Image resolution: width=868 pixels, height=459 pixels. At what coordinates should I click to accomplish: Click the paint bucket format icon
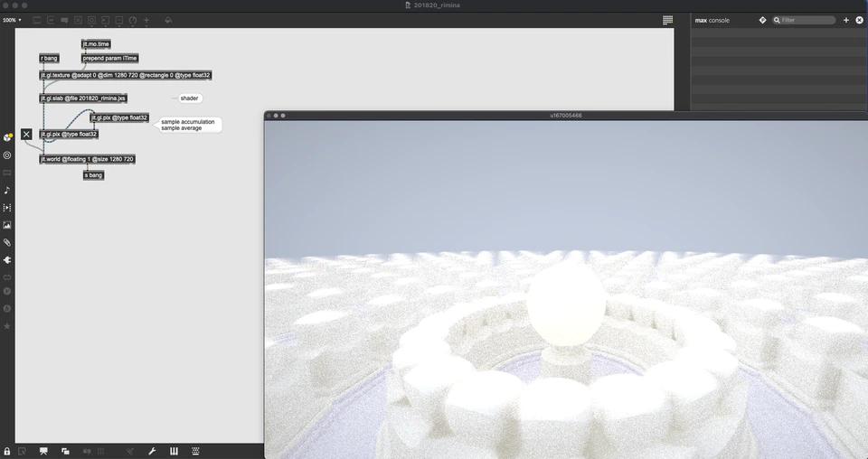[x=168, y=20]
